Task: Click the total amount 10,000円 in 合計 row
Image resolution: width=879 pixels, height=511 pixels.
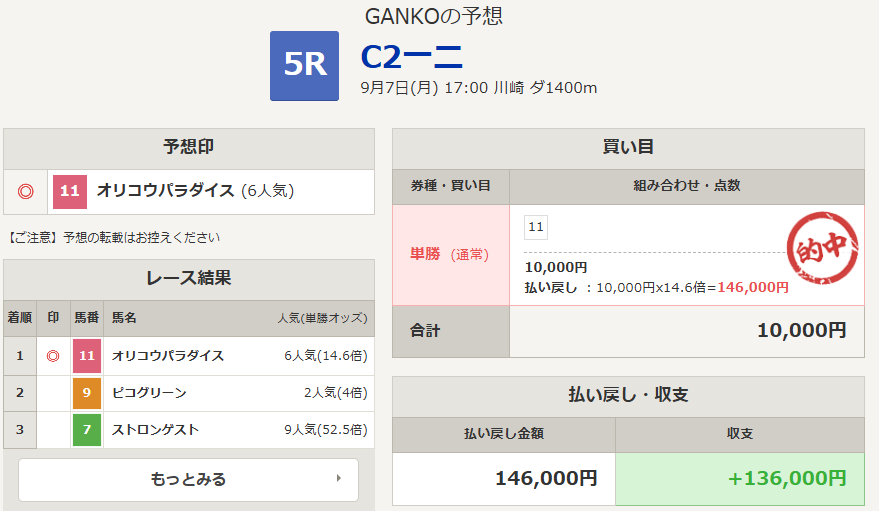Action: (x=802, y=331)
